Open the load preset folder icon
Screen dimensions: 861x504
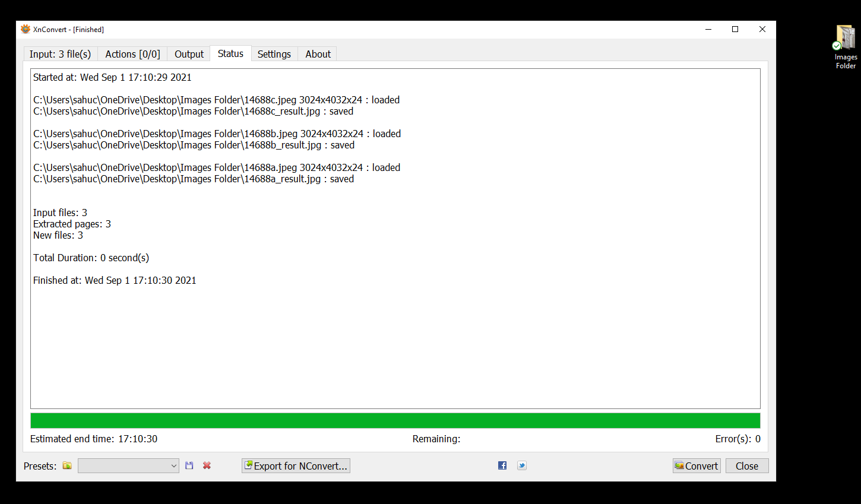coord(67,466)
